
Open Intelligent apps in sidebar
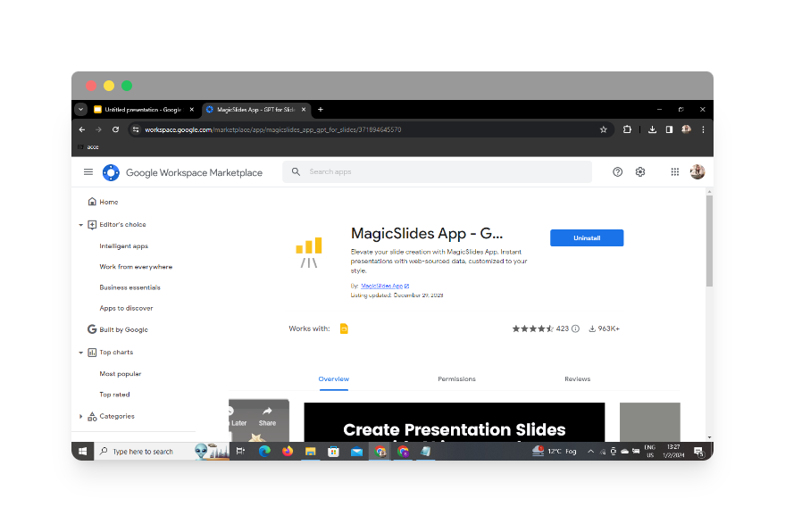coord(123,246)
